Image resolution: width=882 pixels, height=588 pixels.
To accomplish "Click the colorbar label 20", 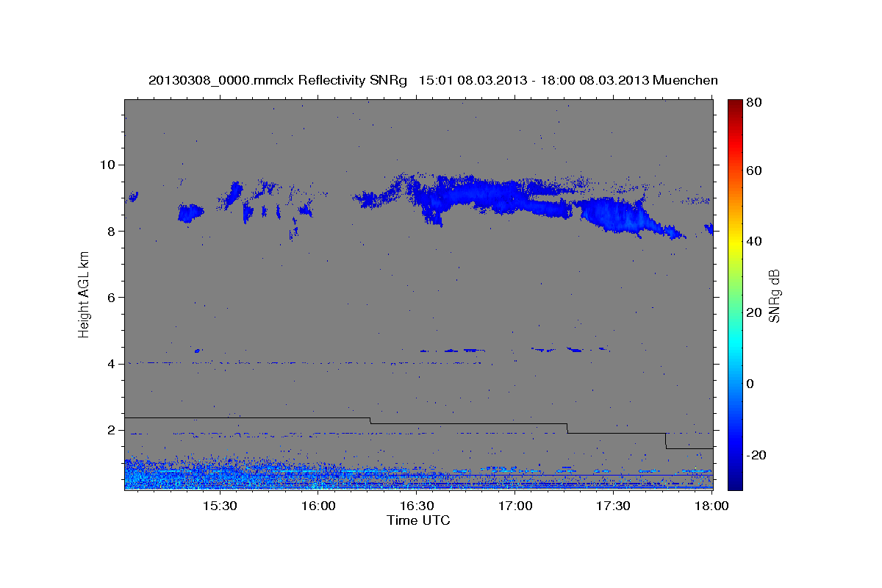I will (x=753, y=312).
